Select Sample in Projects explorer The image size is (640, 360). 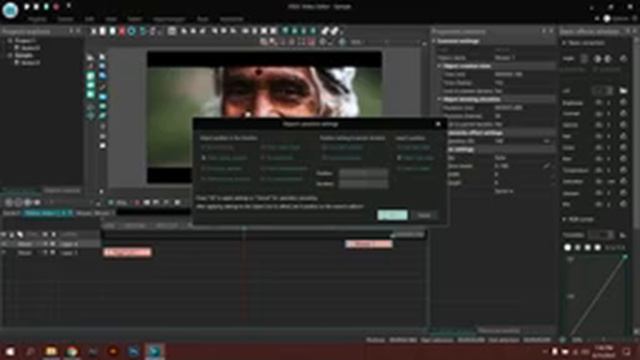click(24, 55)
